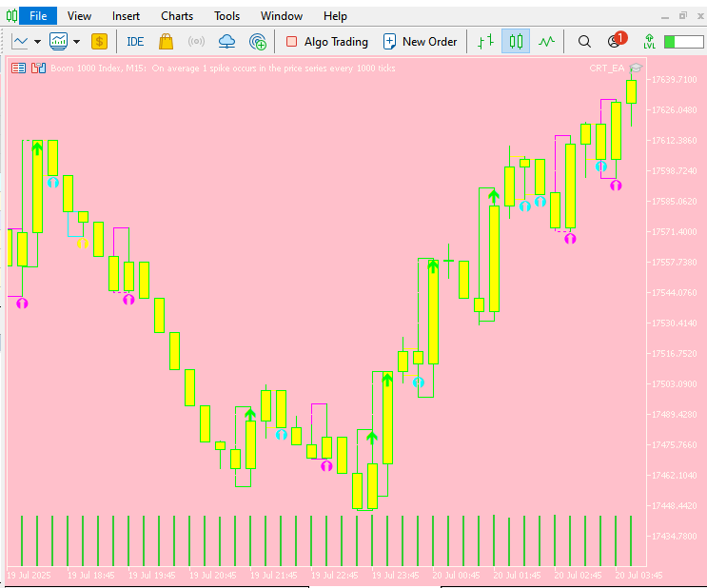The height and width of the screenshot is (588, 707).
Task: Restore the window using the restore button
Action: (x=683, y=16)
